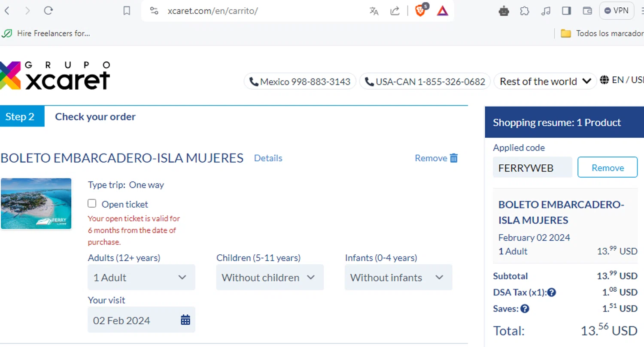Open the EN / USD language selector
This screenshot has height=347, width=644.
pos(622,80)
